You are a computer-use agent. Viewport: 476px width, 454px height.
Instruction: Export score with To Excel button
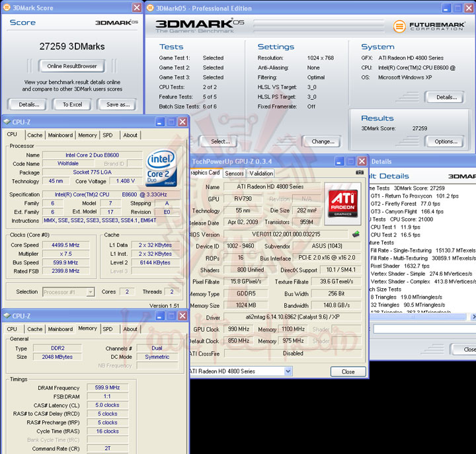pos(72,104)
